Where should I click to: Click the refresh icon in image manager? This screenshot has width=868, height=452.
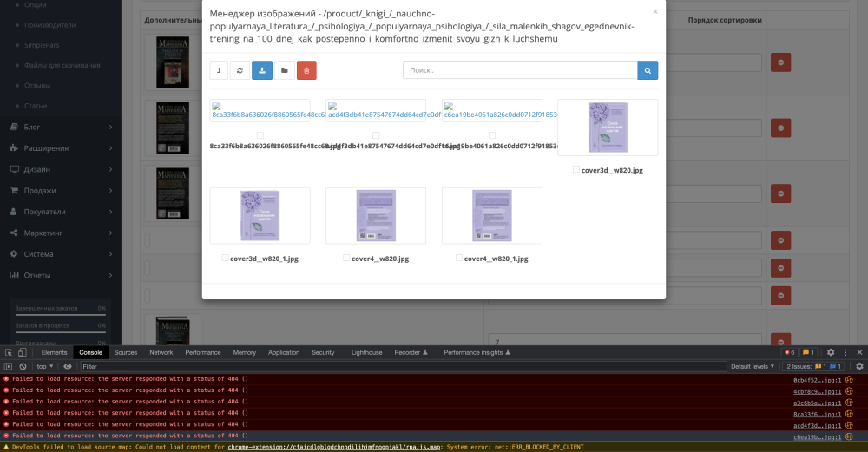tap(240, 70)
